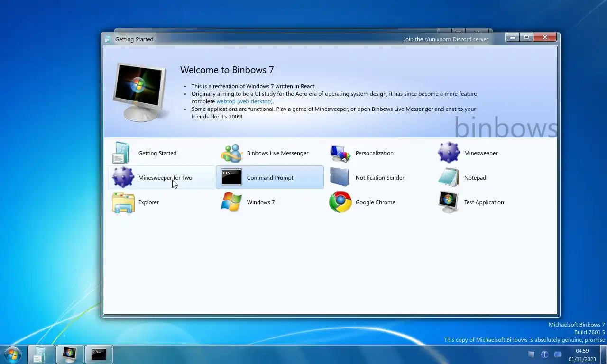The width and height of the screenshot is (607, 364).
Task: Open Explorer from the app grid
Action: (161, 202)
